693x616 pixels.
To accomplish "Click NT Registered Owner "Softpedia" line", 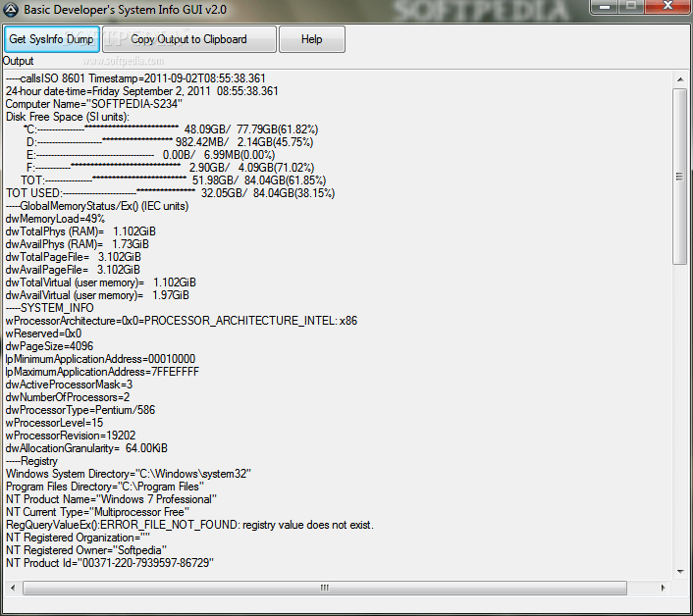I will click(x=86, y=550).
